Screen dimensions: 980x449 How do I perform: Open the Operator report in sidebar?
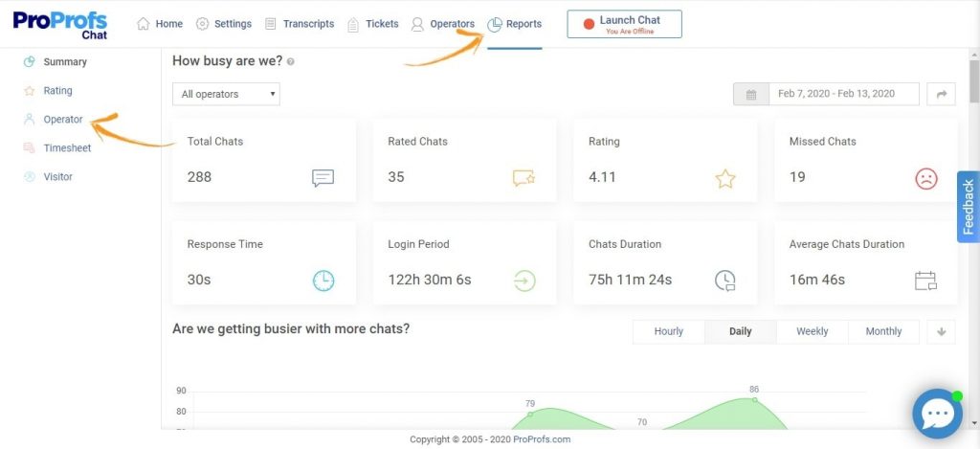pyautogui.click(x=62, y=120)
